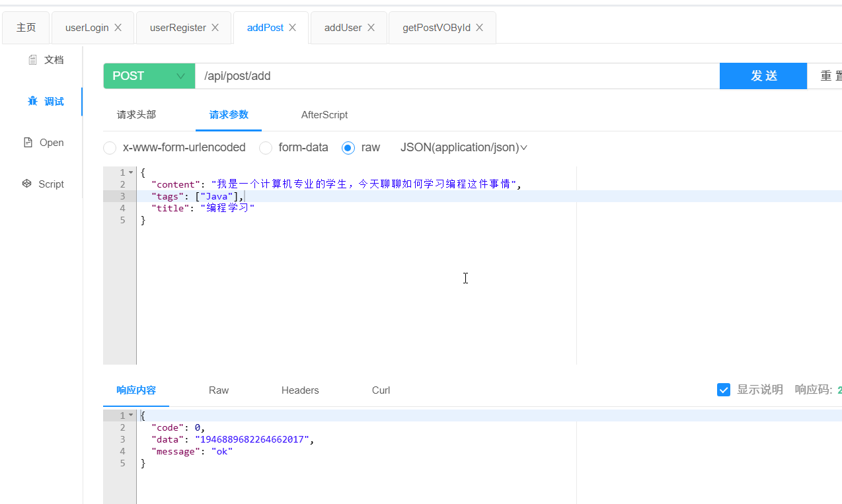
Task: Select the form-data radio option
Action: (x=266, y=148)
